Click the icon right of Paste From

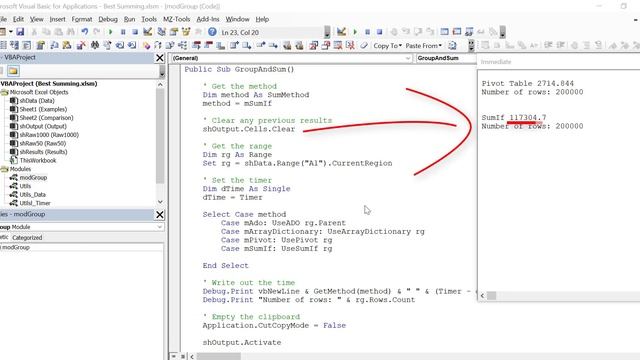click(452, 45)
